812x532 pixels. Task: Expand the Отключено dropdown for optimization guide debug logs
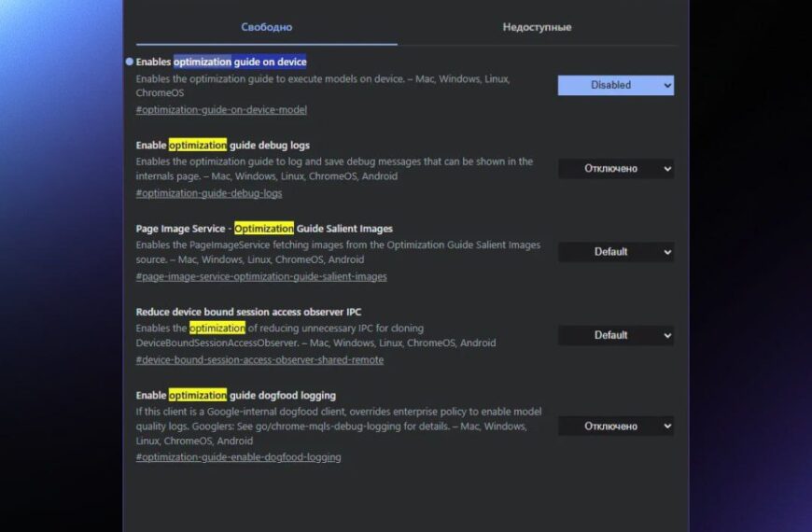(615, 169)
